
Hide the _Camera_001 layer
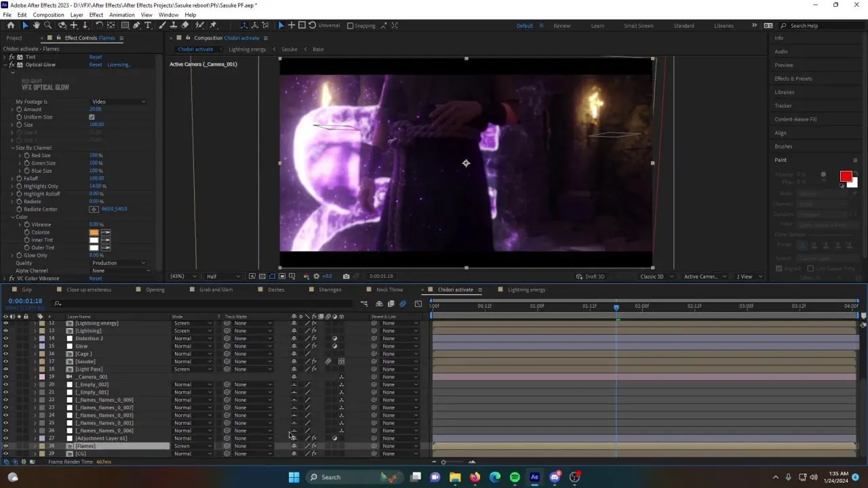pyautogui.click(x=5, y=377)
